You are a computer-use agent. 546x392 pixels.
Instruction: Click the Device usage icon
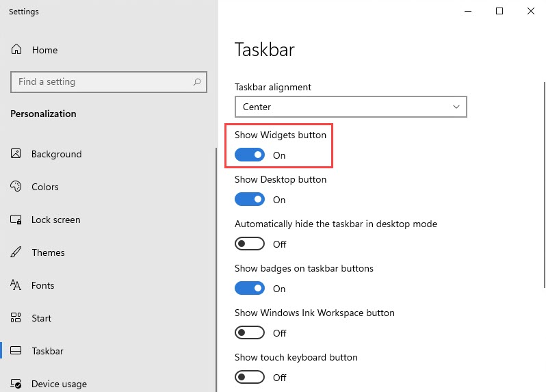tap(16, 384)
